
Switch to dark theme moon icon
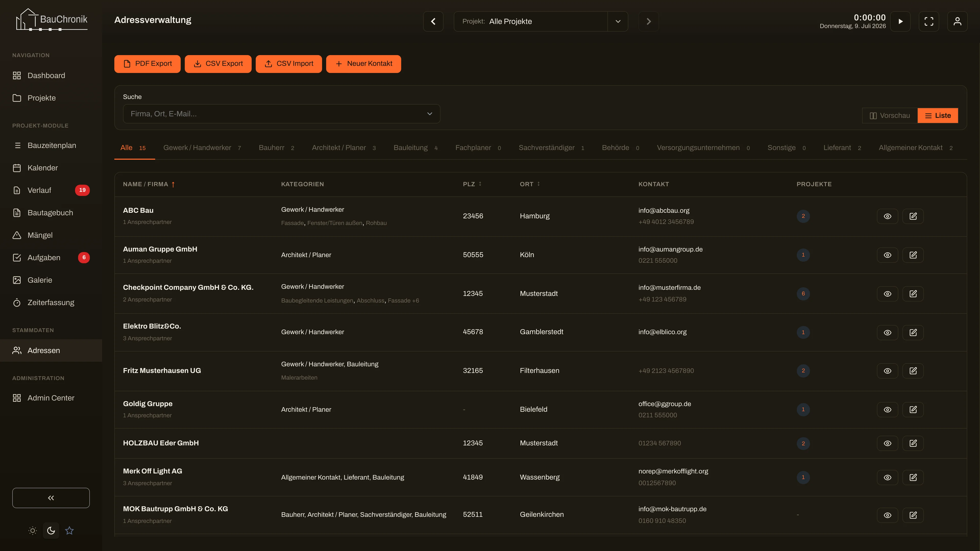point(51,531)
